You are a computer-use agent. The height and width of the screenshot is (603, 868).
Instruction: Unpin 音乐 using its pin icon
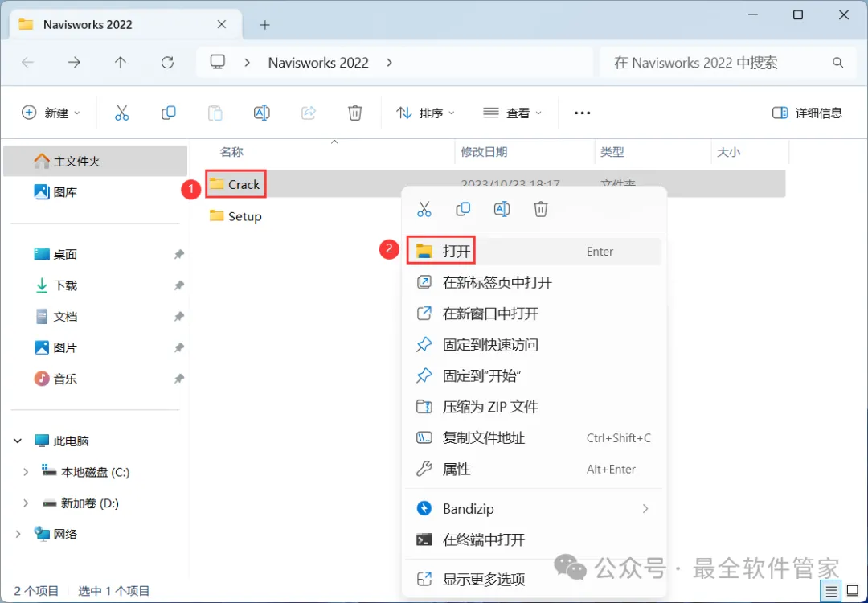(178, 379)
